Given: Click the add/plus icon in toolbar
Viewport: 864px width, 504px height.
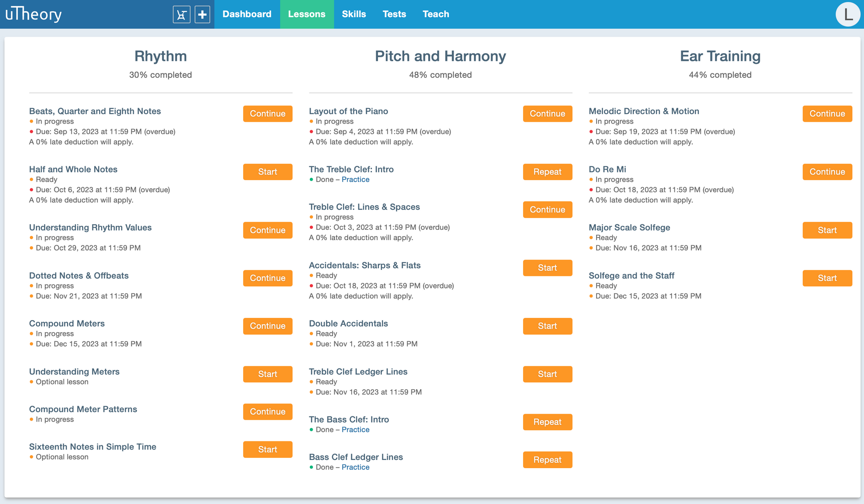Looking at the screenshot, I should (202, 14).
